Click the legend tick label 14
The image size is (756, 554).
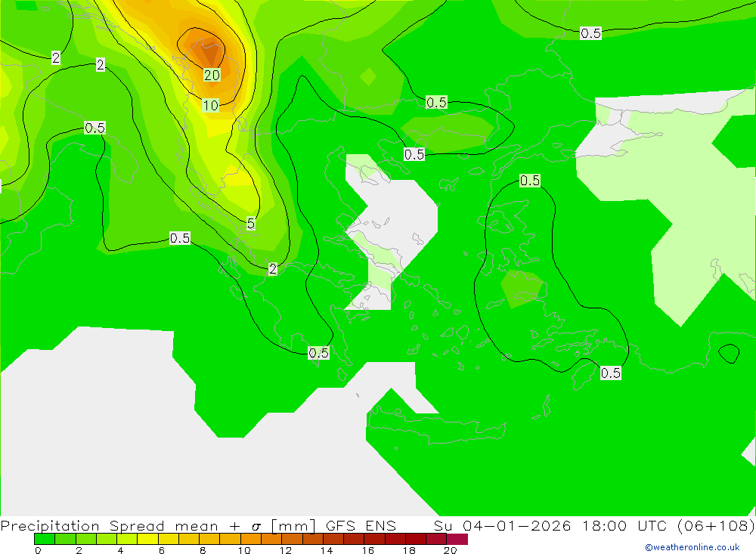327,550
